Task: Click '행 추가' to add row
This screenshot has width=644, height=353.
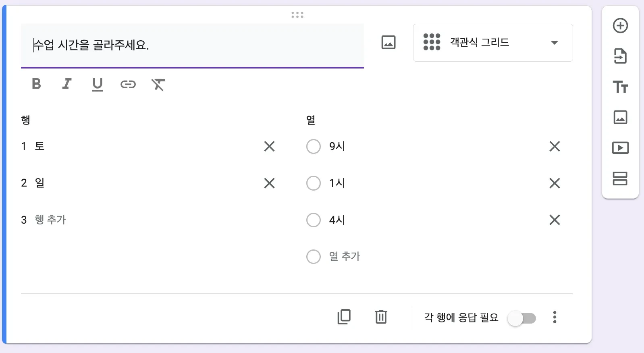Action: click(50, 220)
